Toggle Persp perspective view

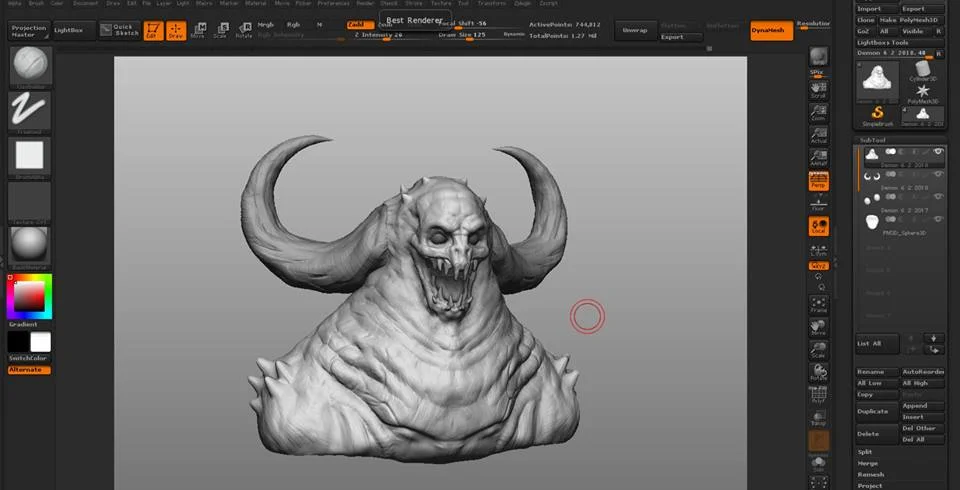click(x=819, y=181)
